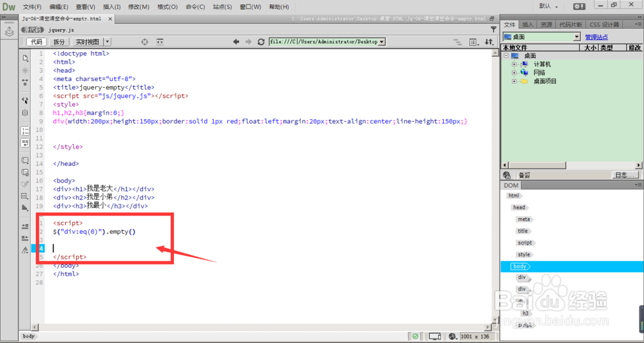
Task: Click the Live View Inspect crosshair icon
Action: coord(144,42)
